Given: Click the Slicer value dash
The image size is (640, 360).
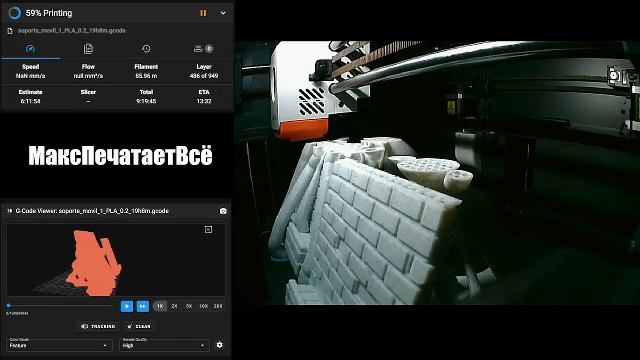Looking at the screenshot, I should (x=88, y=101).
